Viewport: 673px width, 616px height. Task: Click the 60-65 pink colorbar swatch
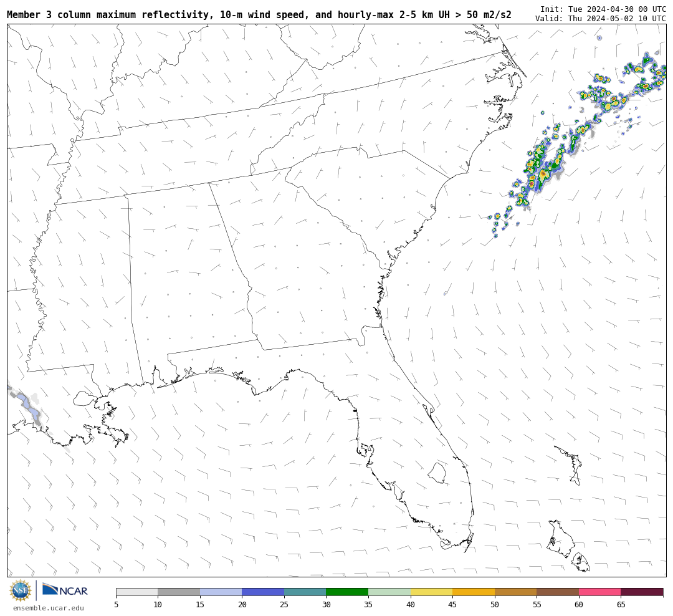599,592
